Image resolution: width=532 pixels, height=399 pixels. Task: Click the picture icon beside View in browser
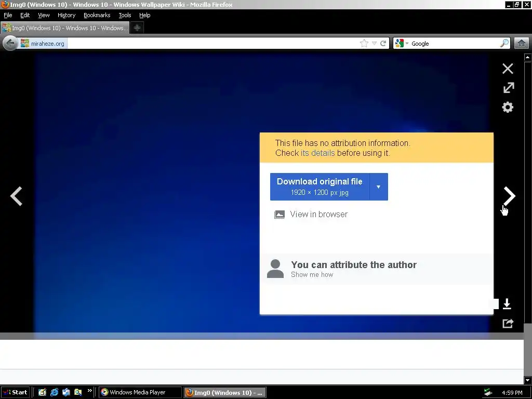click(x=279, y=215)
